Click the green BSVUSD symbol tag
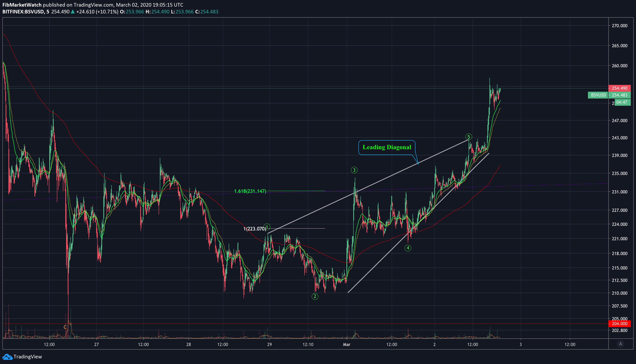636x364 pixels. click(598, 95)
